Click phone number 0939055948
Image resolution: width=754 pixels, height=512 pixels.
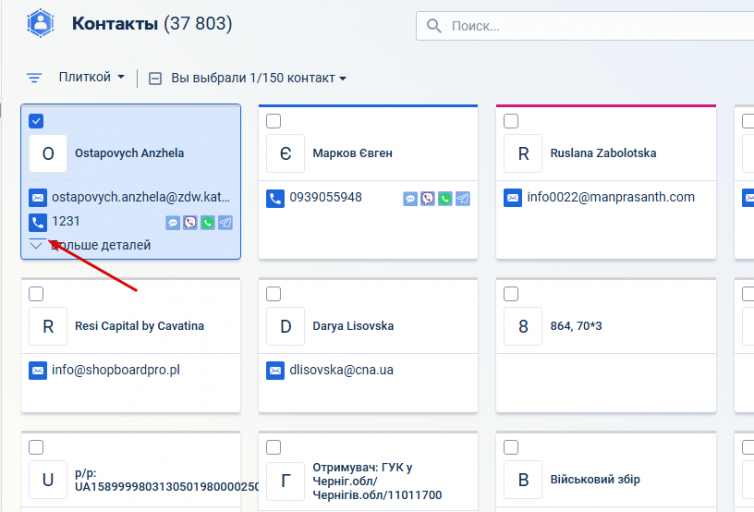click(x=326, y=198)
